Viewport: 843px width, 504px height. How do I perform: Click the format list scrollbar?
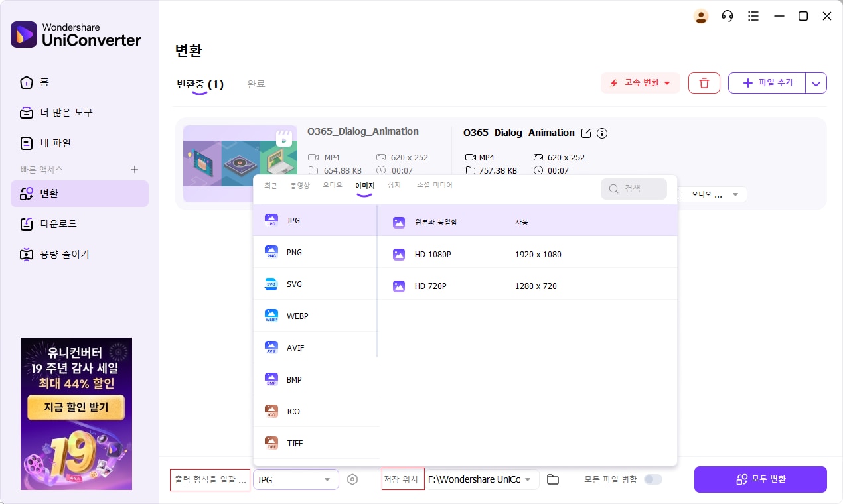point(378,281)
